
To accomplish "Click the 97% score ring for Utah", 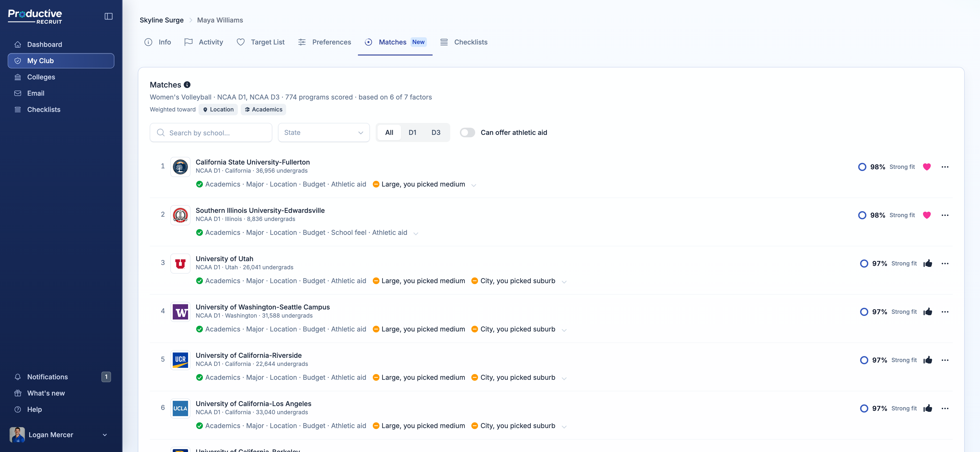I will click(x=864, y=264).
